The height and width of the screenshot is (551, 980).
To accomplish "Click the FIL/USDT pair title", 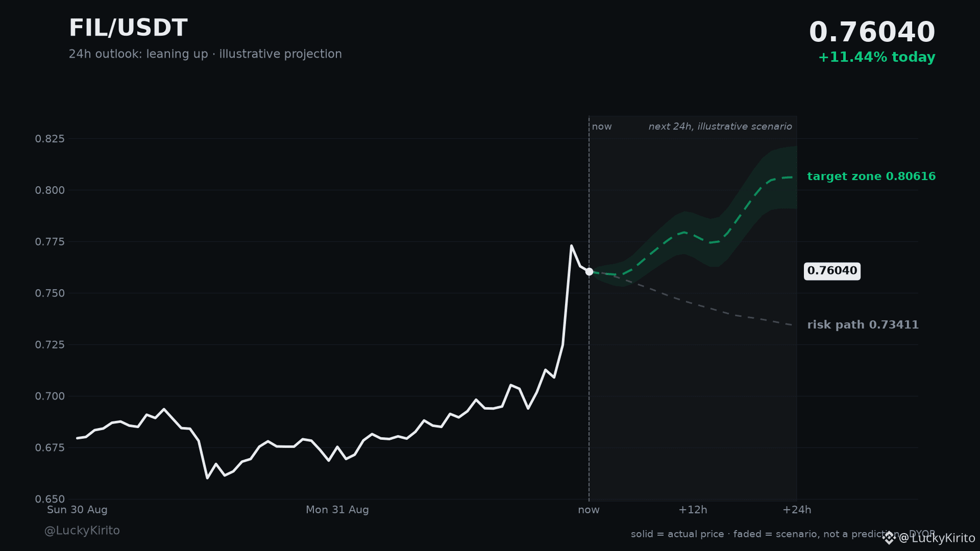I will 128,29.
